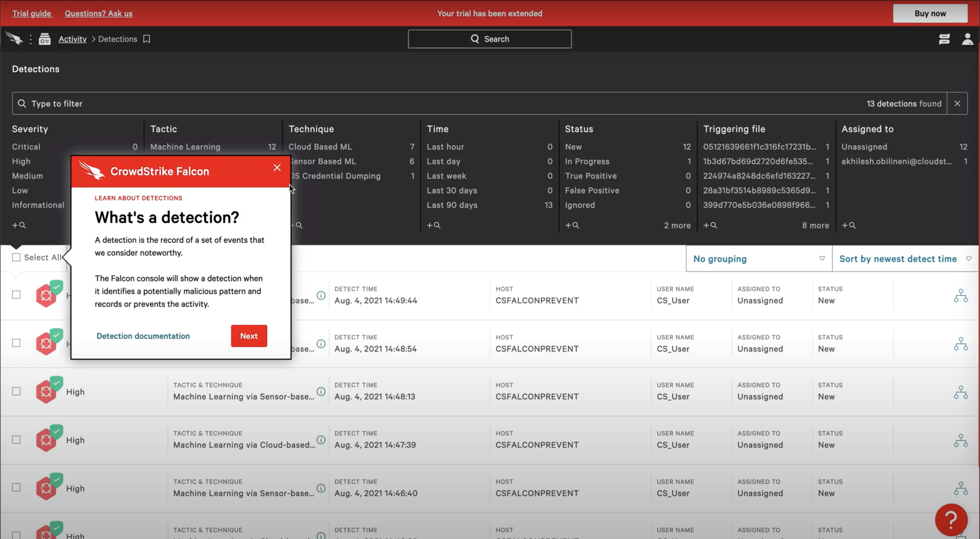The height and width of the screenshot is (539, 980).
Task: Open the Detection documentation link
Action: coord(143,336)
